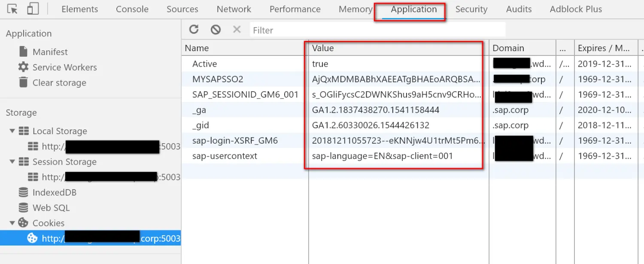Select the Application tab
644x264 pixels.
pyautogui.click(x=414, y=9)
